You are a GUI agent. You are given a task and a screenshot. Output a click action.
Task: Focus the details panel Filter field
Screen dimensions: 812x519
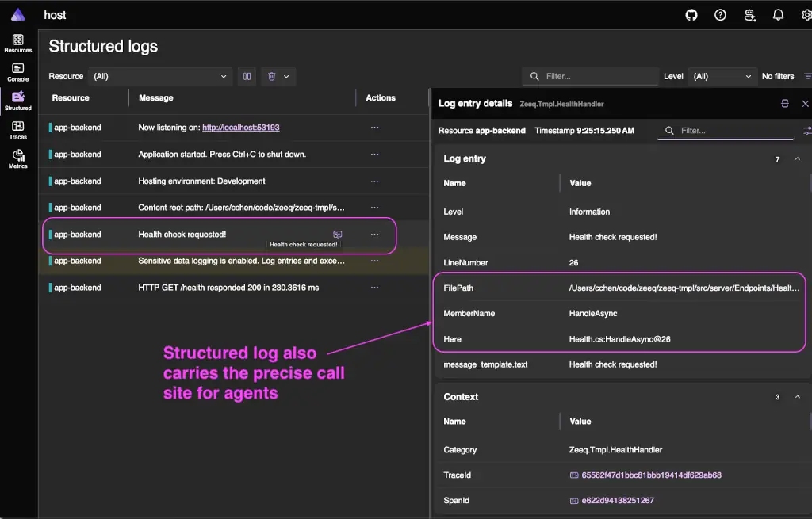(x=726, y=131)
